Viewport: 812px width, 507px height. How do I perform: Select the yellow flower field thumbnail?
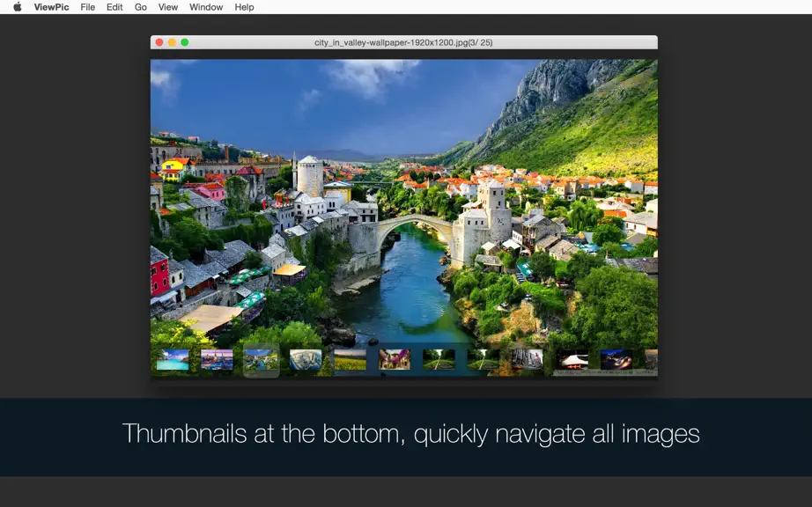pyautogui.click(x=350, y=359)
